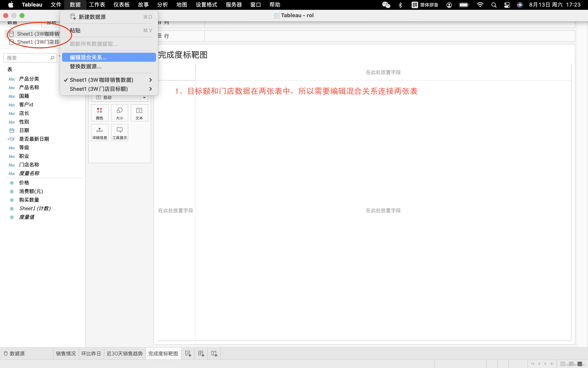Open Spotlight search in menu bar

point(494,5)
